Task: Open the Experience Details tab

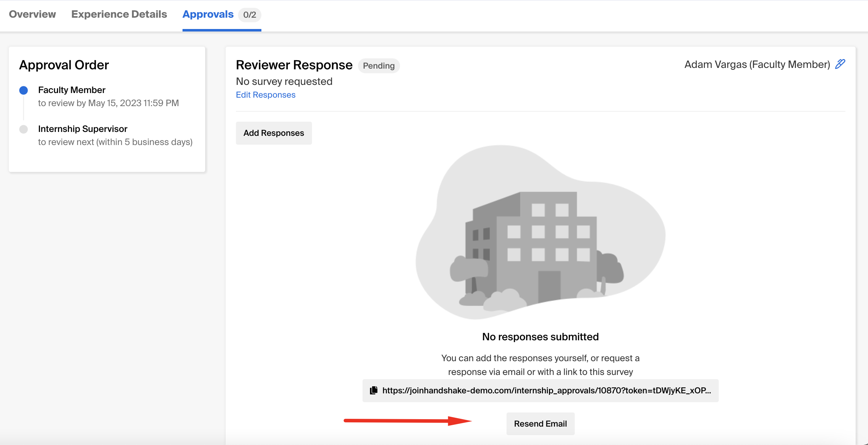Action: pyautogui.click(x=119, y=14)
